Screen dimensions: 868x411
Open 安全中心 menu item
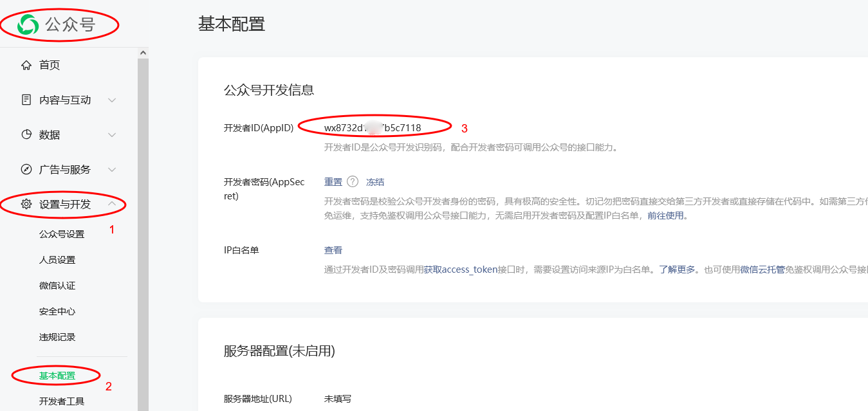pos(57,311)
